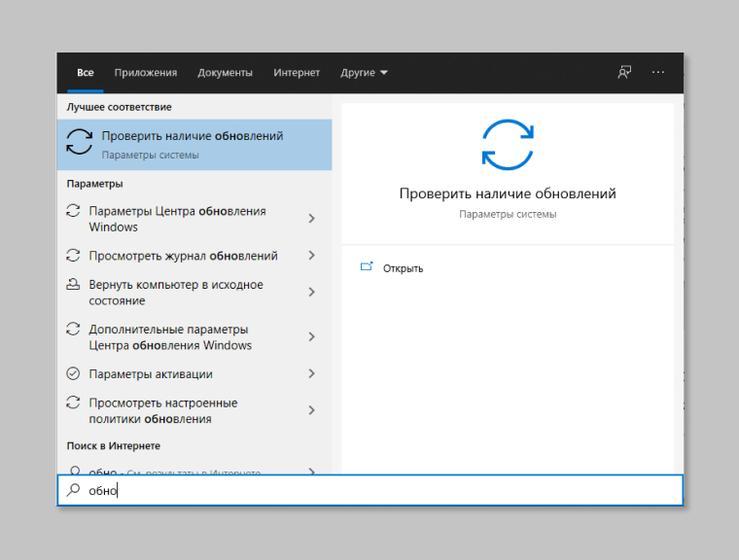Switch to the Все tab
Screen dimensions: 739x560
tap(86, 73)
